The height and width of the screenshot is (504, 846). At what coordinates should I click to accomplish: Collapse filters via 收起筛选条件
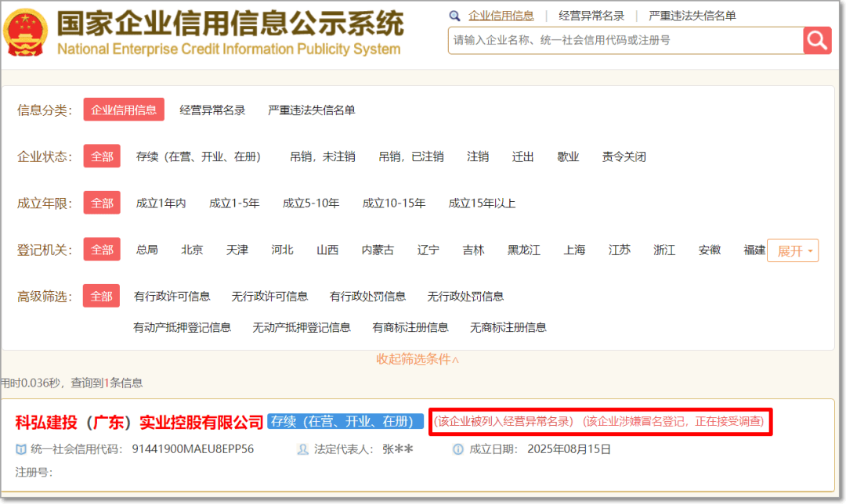tap(418, 359)
